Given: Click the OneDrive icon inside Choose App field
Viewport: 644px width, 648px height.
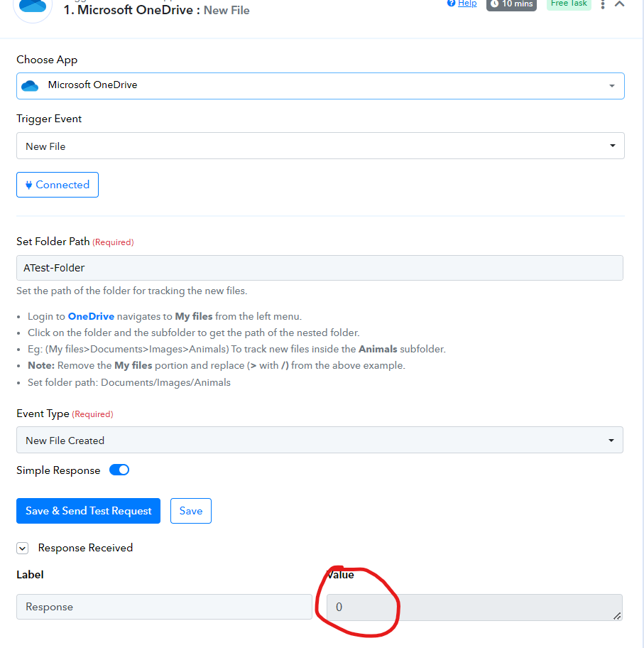Looking at the screenshot, I should click(x=30, y=86).
